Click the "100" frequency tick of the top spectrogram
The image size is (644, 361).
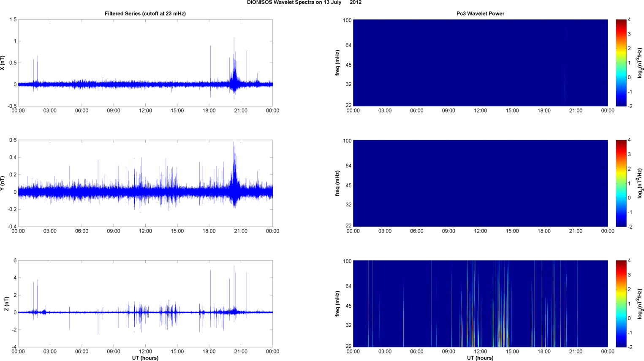pos(347,20)
